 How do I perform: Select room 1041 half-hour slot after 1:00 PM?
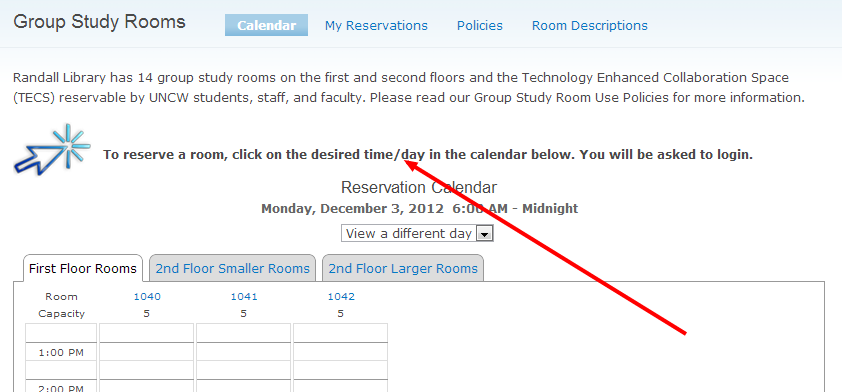[243, 370]
